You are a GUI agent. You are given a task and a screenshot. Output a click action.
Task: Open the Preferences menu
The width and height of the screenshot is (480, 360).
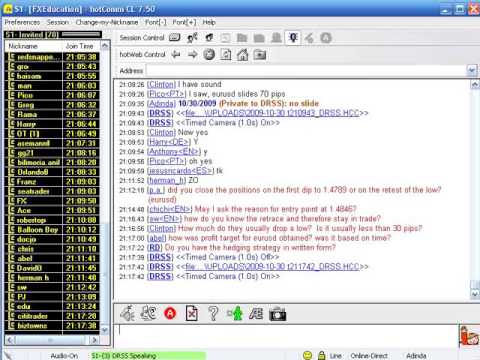click(x=22, y=22)
